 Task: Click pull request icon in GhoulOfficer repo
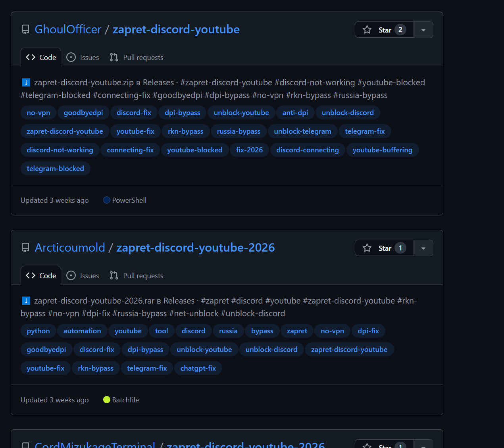pos(114,57)
